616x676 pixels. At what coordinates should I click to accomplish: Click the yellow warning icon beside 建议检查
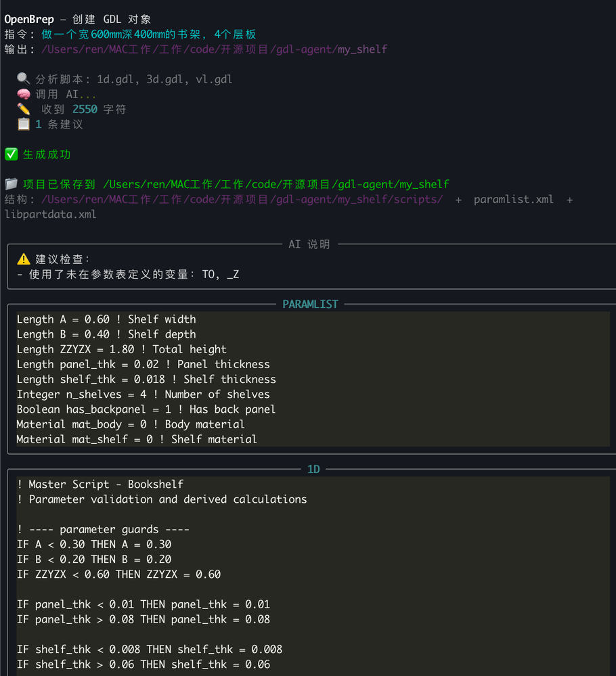[23, 259]
